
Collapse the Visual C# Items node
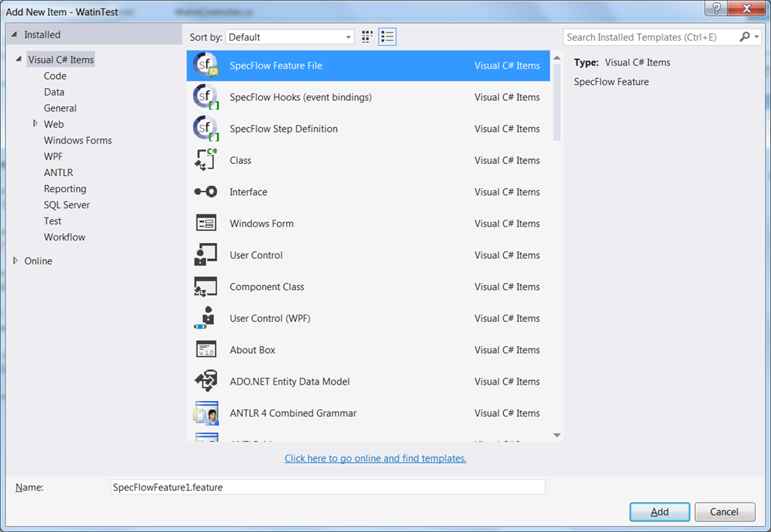coord(19,59)
